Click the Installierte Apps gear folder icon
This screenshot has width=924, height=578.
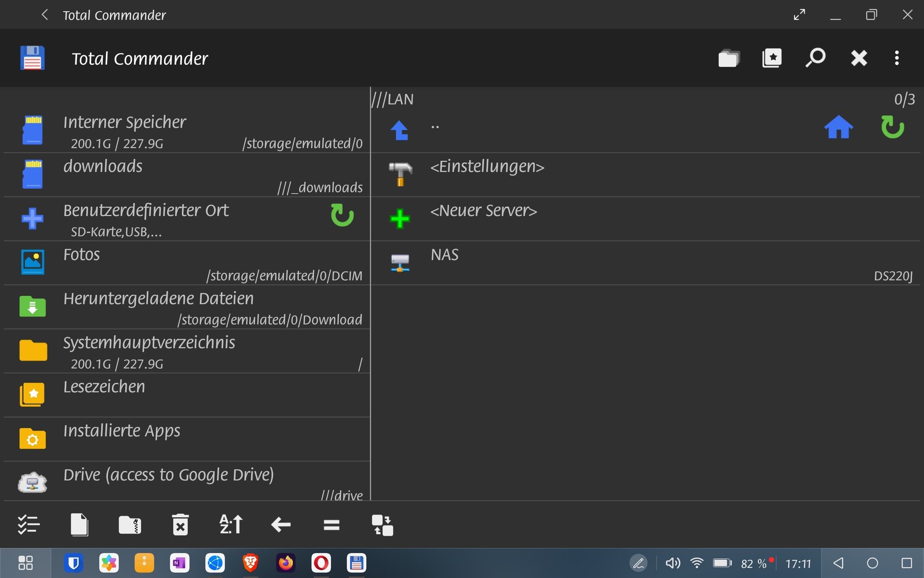tap(33, 438)
